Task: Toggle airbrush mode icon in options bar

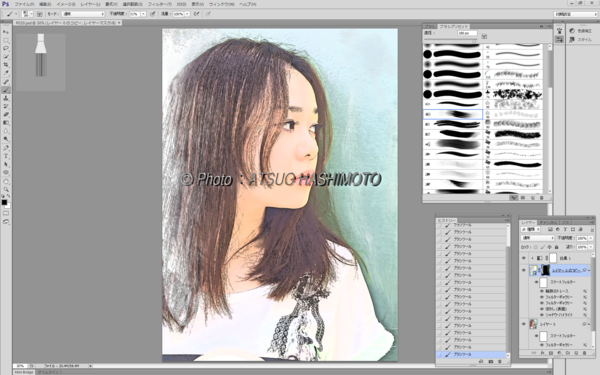Action: 196,14
